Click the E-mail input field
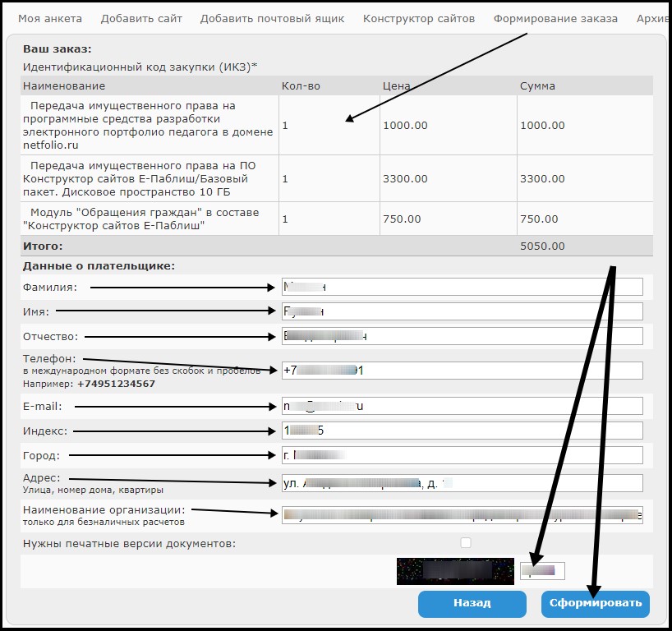 pyautogui.click(x=462, y=406)
